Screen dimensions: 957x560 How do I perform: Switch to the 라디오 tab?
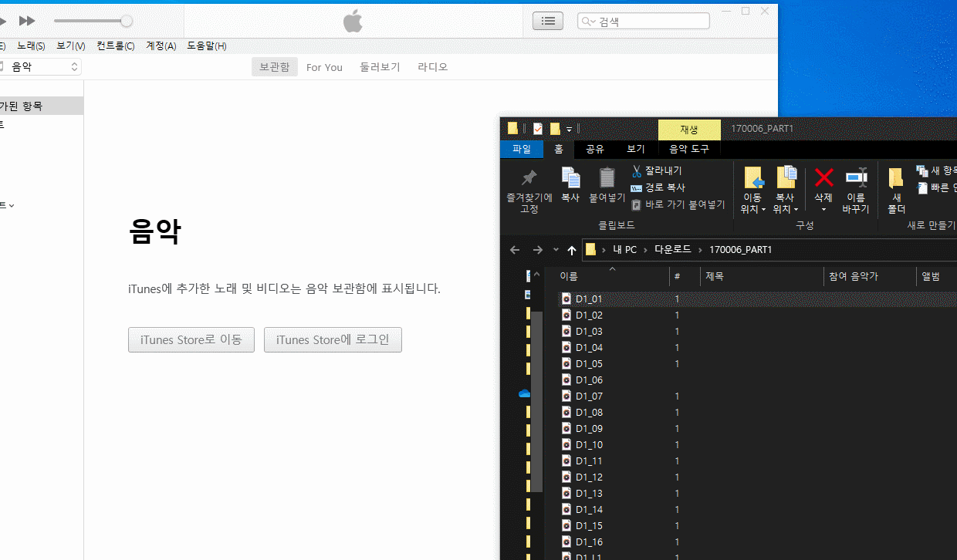click(x=432, y=67)
